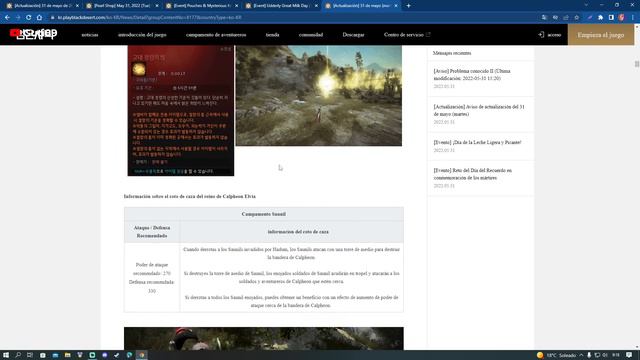Open a new browser tab with plus
The height and width of the screenshot is (360, 640).
click(408, 6)
